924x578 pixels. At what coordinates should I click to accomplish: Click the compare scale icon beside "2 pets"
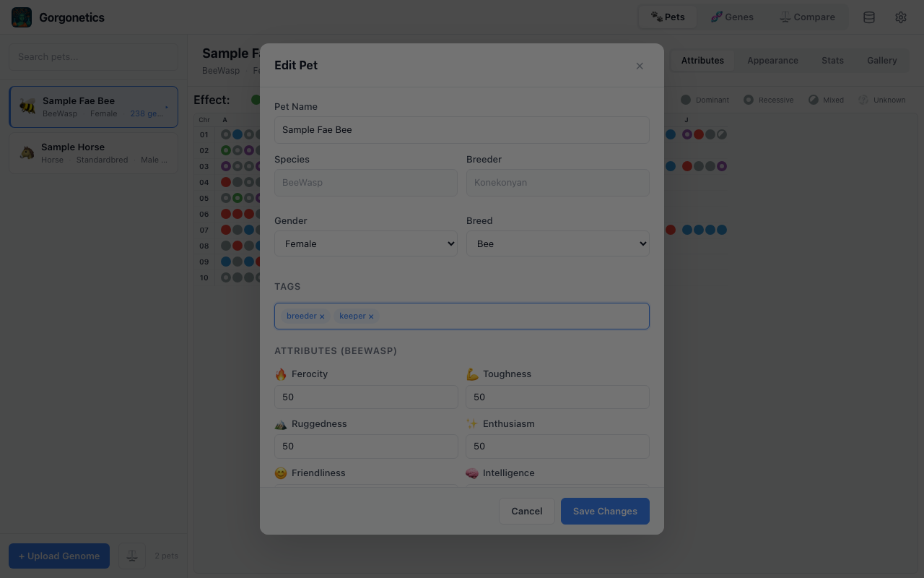pos(132,556)
